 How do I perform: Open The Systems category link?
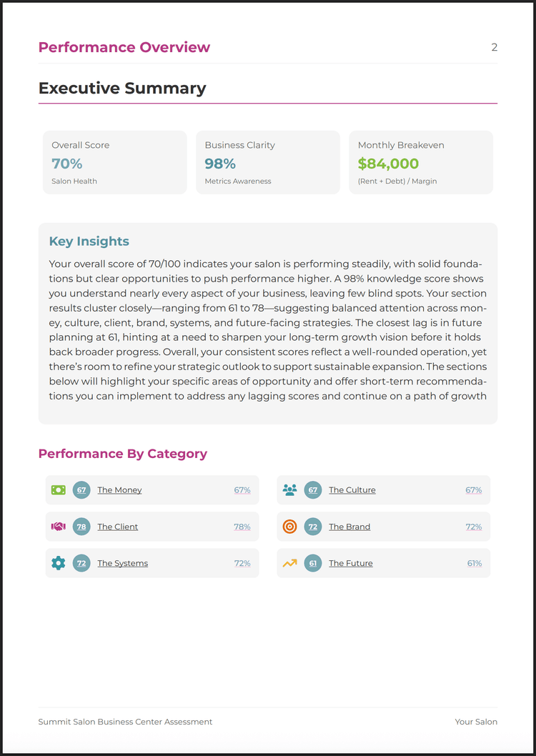(122, 563)
